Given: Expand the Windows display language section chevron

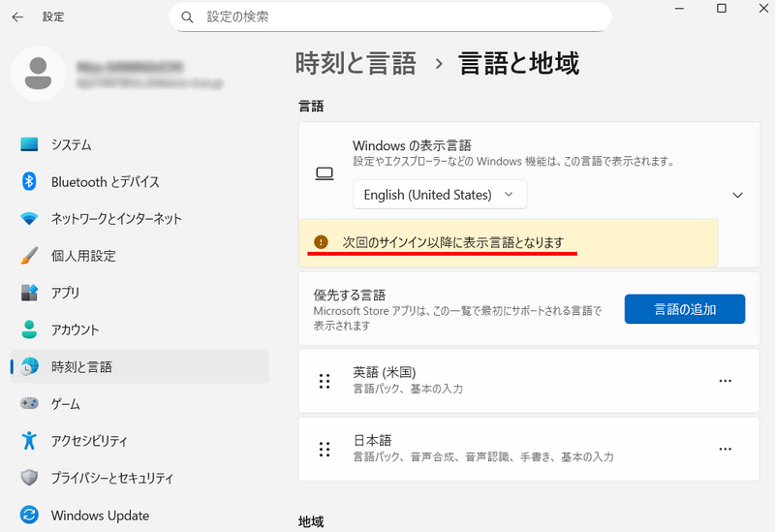Looking at the screenshot, I should click(738, 195).
